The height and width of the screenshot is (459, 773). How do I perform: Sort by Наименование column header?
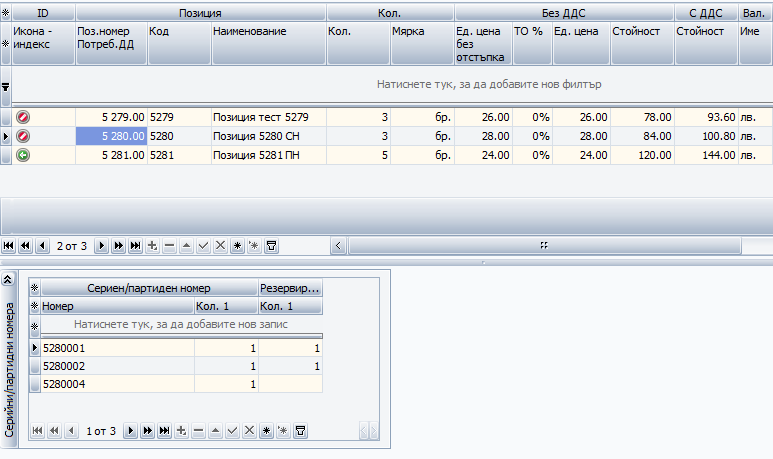(269, 43)
